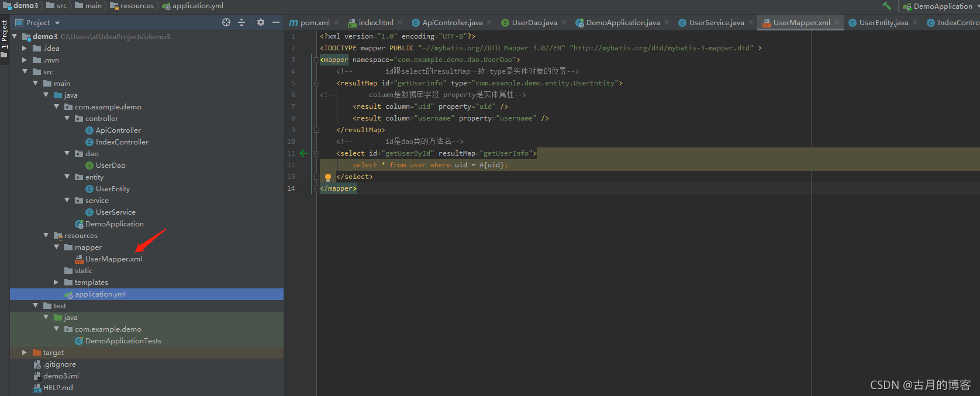The width and height of the screenshot is (980, 396).
Task: Collapse the service package
Action: click(x=67, y=200)
